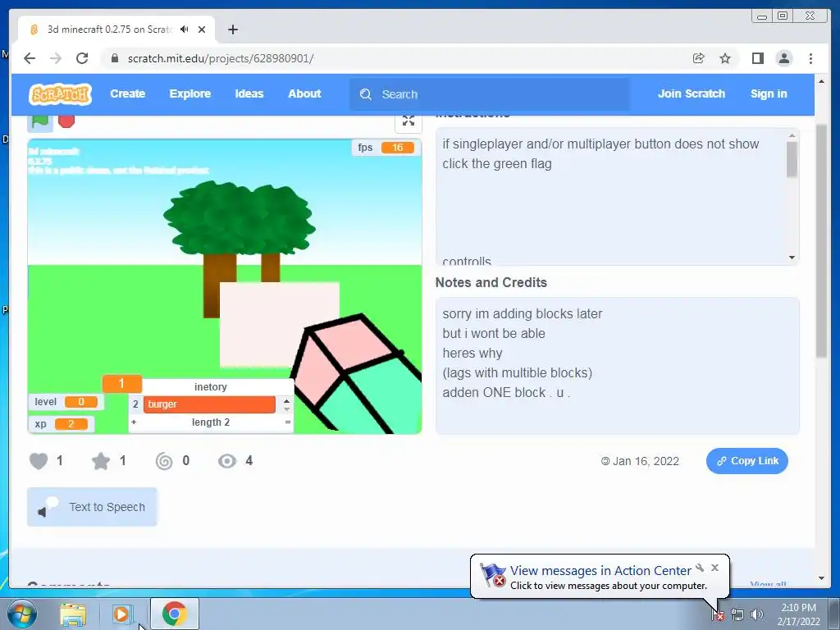Open the Scratch logo home link

[60, 94]
